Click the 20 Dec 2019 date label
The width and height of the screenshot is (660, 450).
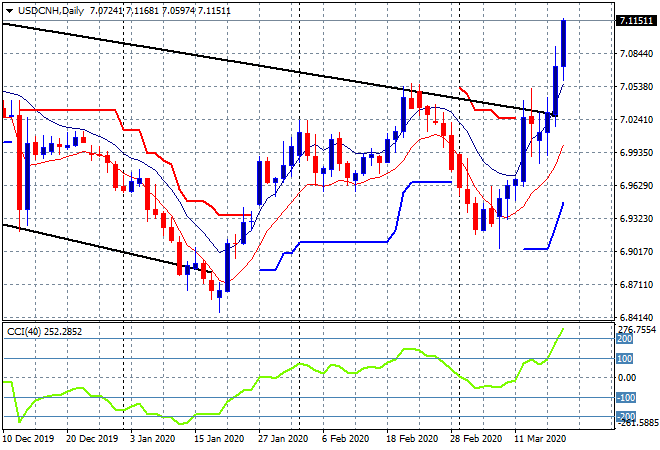[x=92, y=439]
